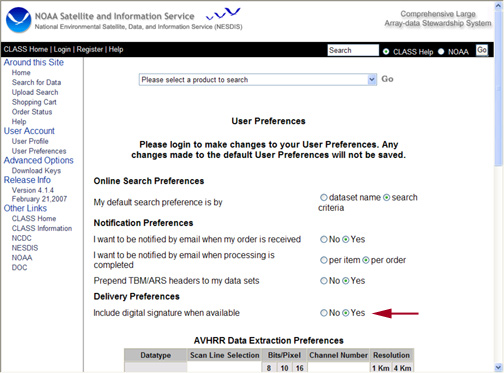Open CLASS Home link under Other Links
The image size is (504, 373).
[34, 219]
